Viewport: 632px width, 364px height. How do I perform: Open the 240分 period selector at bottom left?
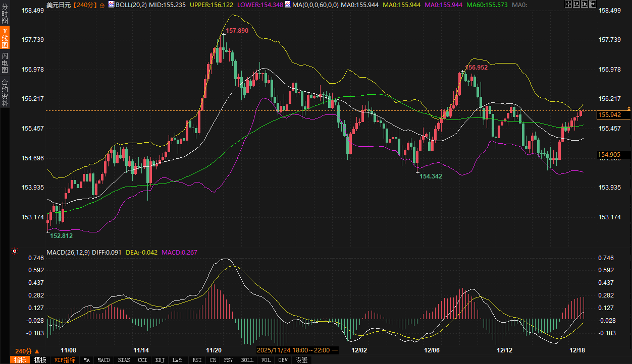(x=27, y=351)
